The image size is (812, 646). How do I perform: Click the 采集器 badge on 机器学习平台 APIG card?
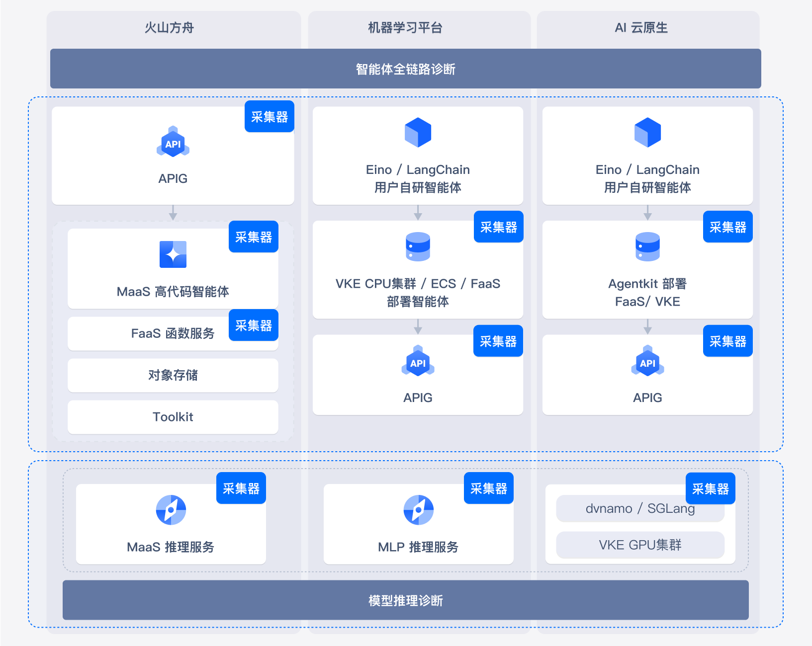pos(498,341)
